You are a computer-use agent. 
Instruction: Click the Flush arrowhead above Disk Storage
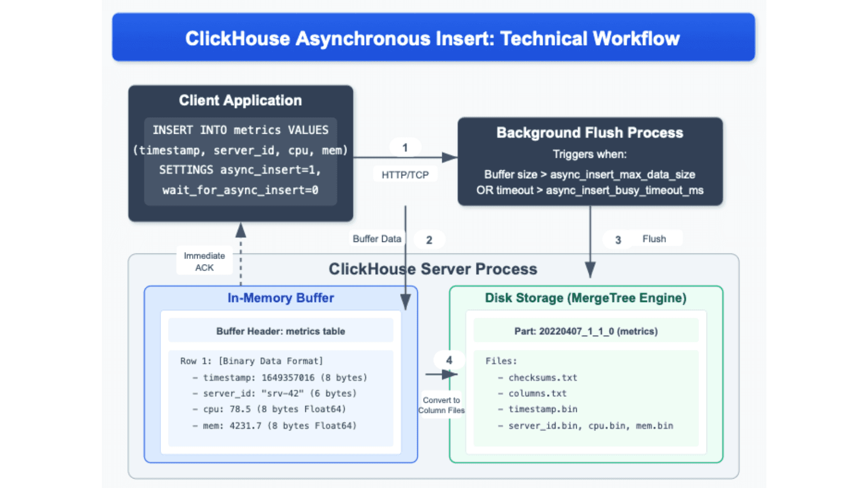coord(590,270)
